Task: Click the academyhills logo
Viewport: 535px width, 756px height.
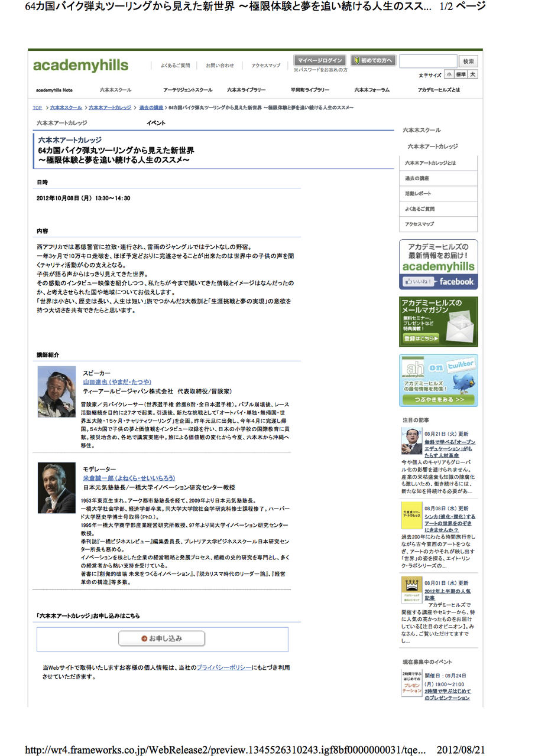Action: 80,66
